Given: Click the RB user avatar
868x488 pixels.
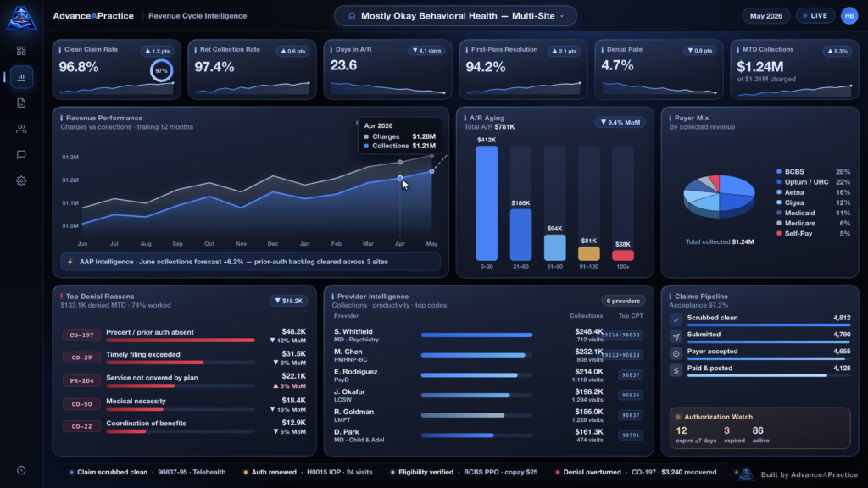Looking at the screenshot, I should [x=849, y=15].
